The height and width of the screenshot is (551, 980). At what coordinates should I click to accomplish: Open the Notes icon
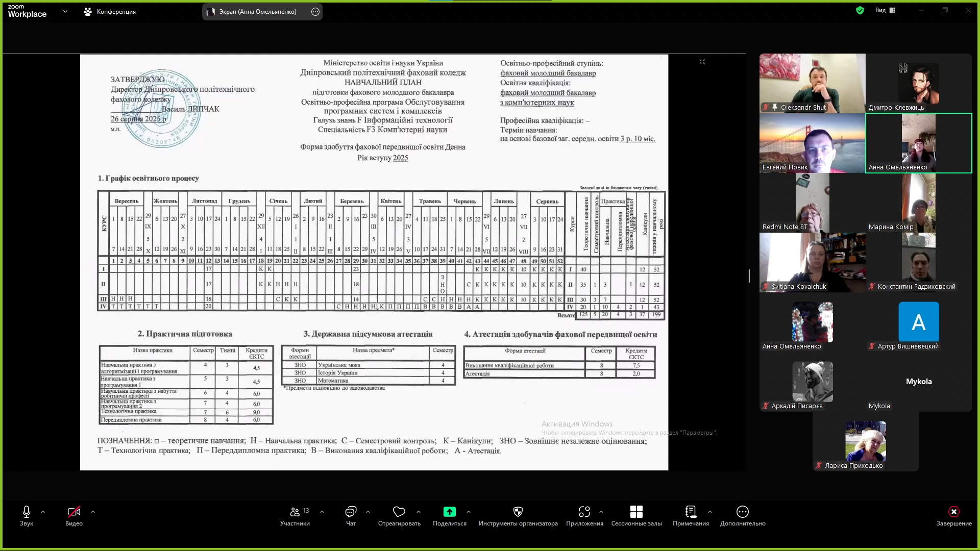click(x=691, y=512)
